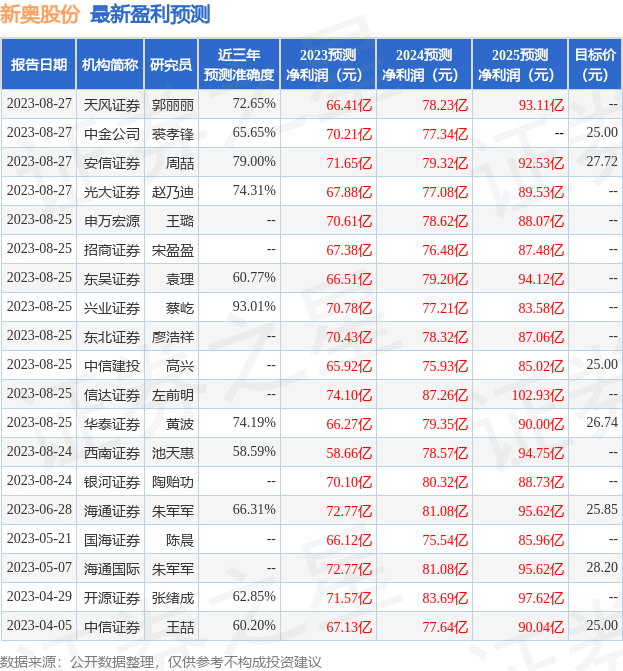Select the 国海证券 institution cell
This screenshot has height=671, width=623.
pos(112,540)
